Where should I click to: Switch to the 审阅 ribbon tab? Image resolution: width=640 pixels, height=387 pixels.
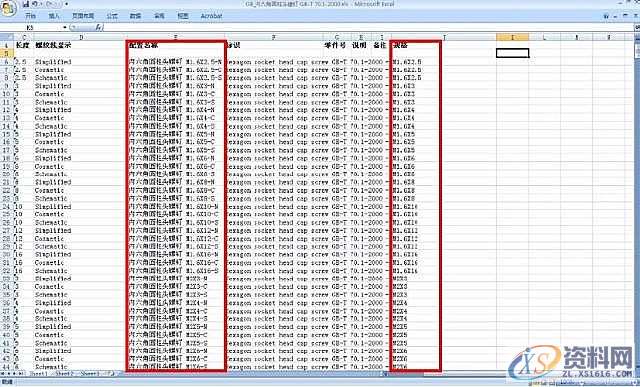pos(159,16)
